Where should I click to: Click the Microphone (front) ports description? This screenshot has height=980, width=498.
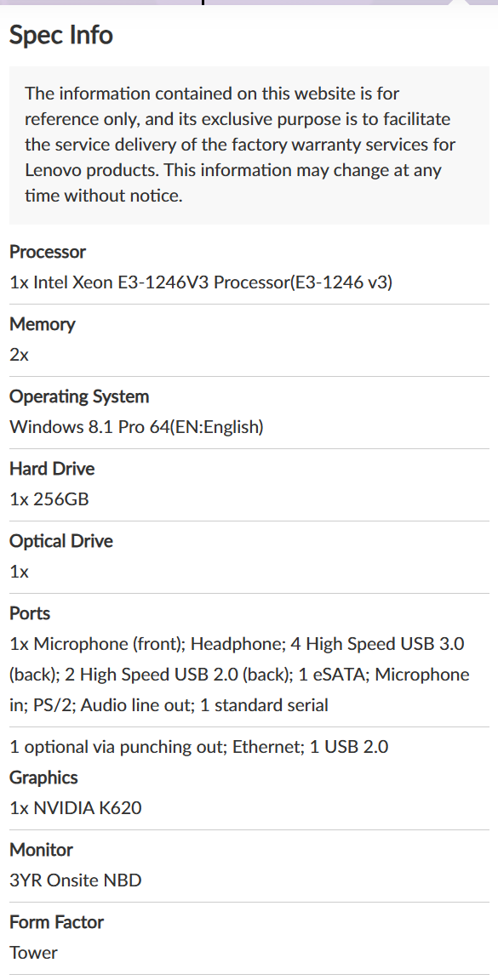239,675
